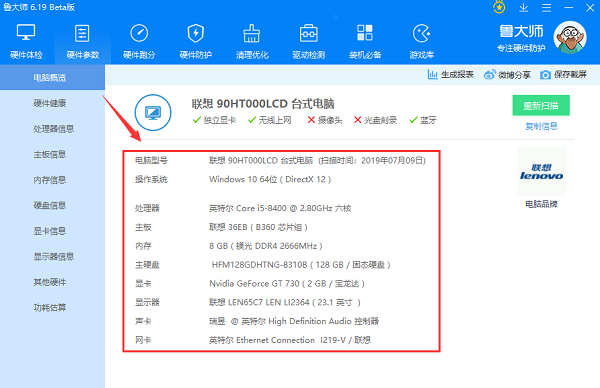Click the disk value HFM128GDHTNG-8310B
This screenshot has width=600, height=388.
click(x=301, y=265)
